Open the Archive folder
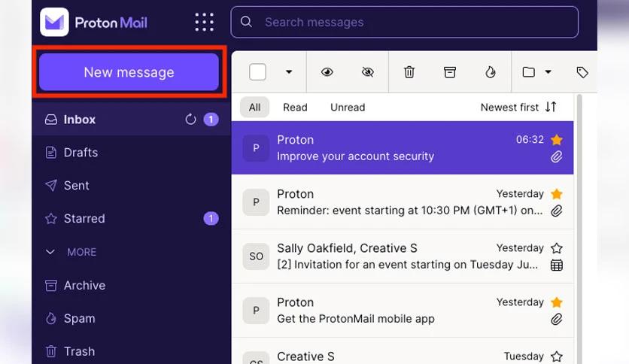Screen dimensions: 629x364 pyautogui.click(x=131, y=286)
